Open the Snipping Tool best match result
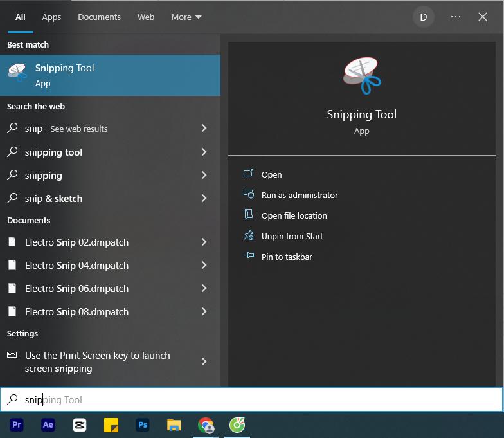This screenshot has height=438, width=504. click(111, 75)
